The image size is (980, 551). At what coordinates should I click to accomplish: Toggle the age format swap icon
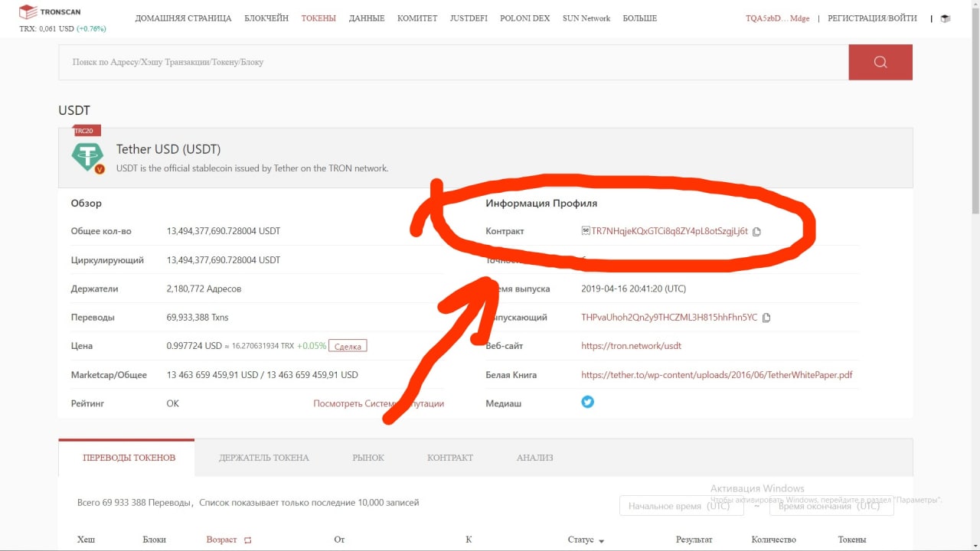[x=247, y=540]
